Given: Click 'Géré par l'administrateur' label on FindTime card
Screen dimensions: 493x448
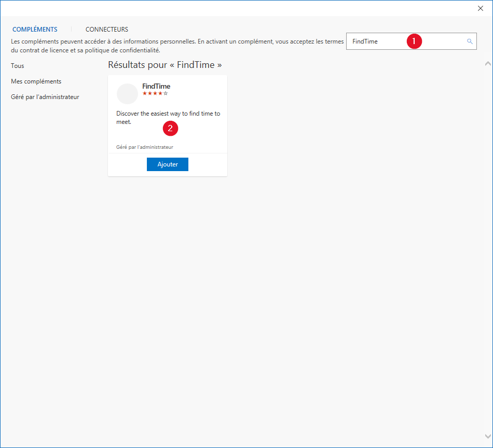Looking at the screenshot, I should tap(145, 147).
